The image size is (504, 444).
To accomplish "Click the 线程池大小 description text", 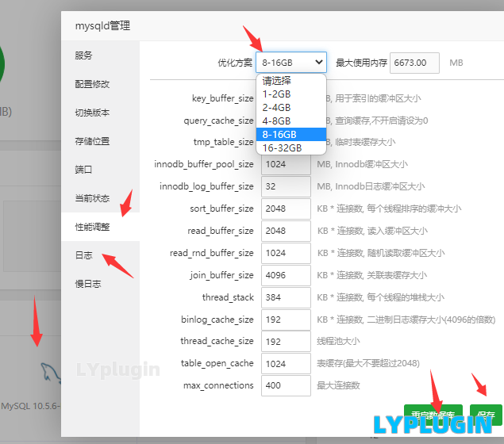I will (x=338, y=341).
